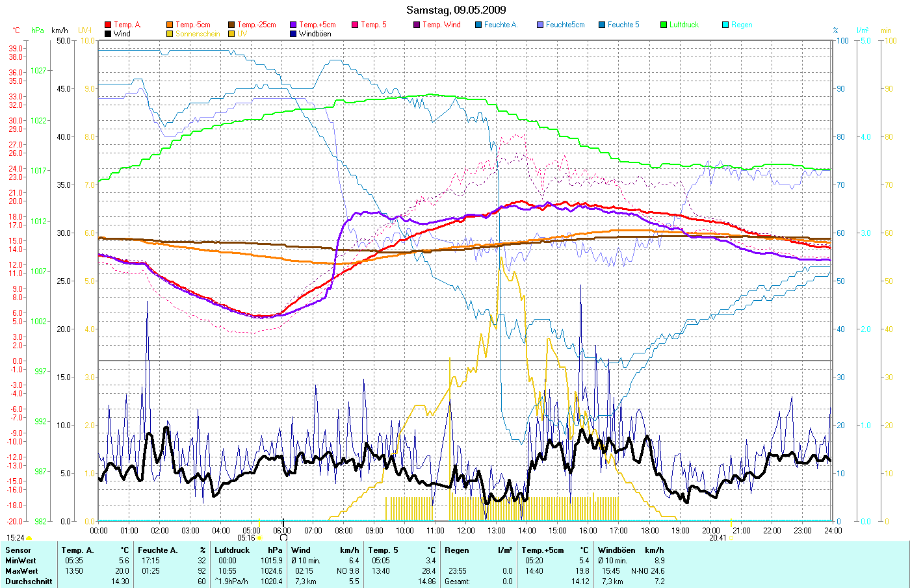The image size is (910, 588).
Task: Click the green Luftdruck legend square
Action: click(664, 25)
